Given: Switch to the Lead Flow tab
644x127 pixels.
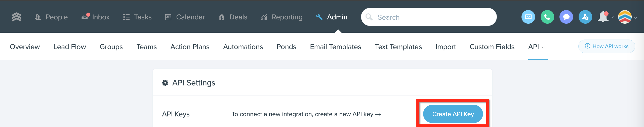Looking at the screenshot, I should point(70,47).
